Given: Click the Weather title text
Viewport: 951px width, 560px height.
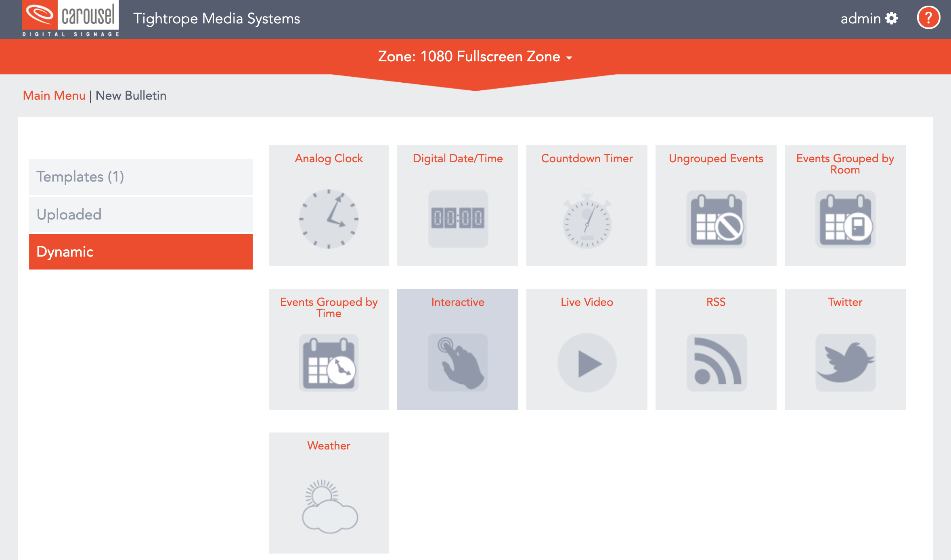Looking at the screenshot, I should 329,446.
